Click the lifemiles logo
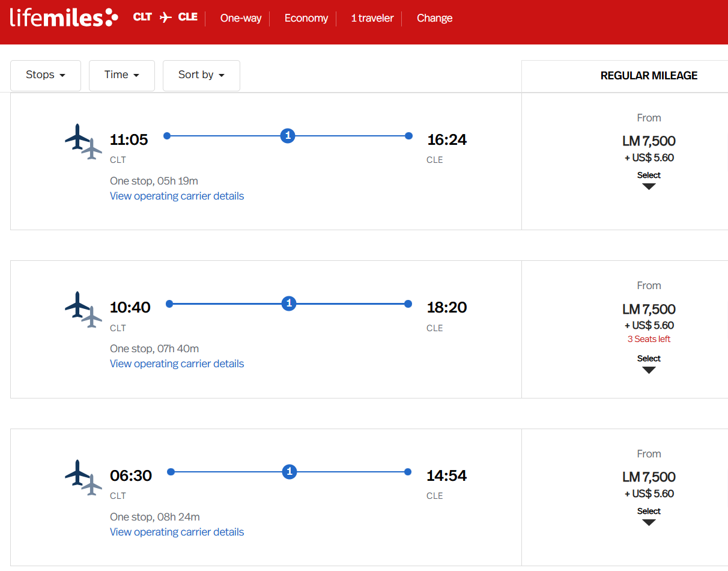 click(x=62, y=18)
